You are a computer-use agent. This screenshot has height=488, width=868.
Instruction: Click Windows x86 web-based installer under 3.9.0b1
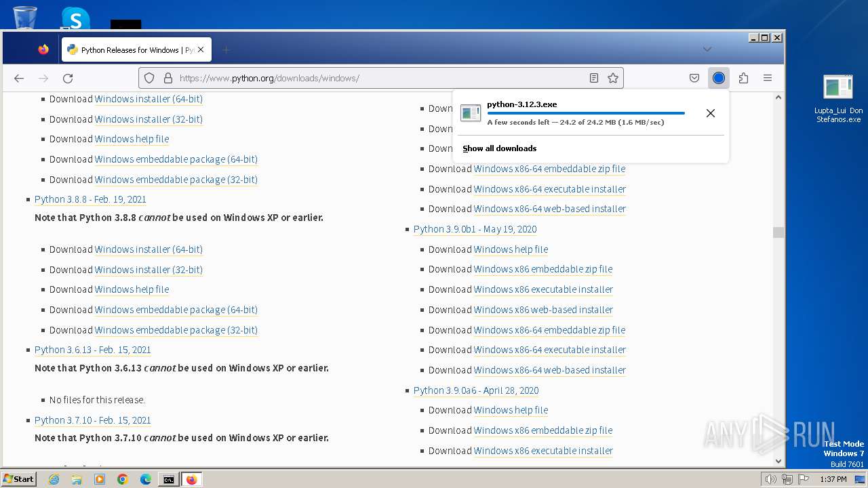[x=543, y=310]
